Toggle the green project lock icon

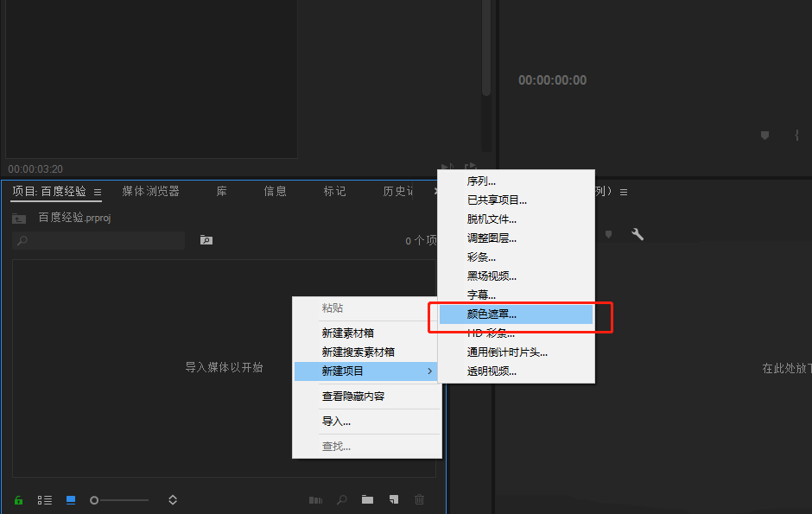pyautogui.click(x=18, y=499)
